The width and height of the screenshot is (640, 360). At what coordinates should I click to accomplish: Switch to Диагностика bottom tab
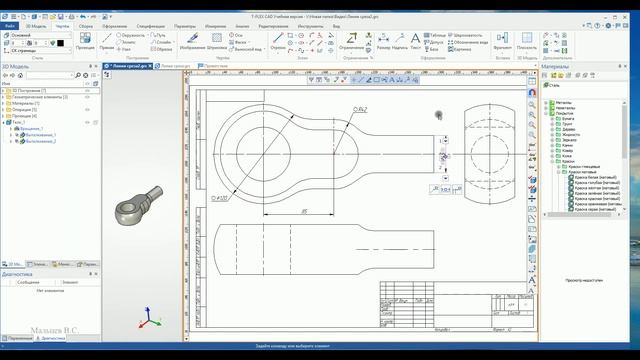pyautogui.click(x=51, y=338)
